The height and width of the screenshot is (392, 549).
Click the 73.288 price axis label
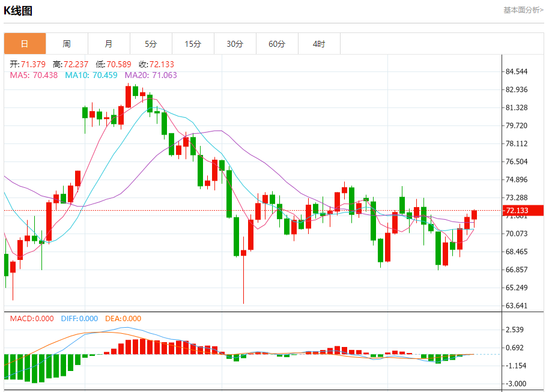coord(517,198)
